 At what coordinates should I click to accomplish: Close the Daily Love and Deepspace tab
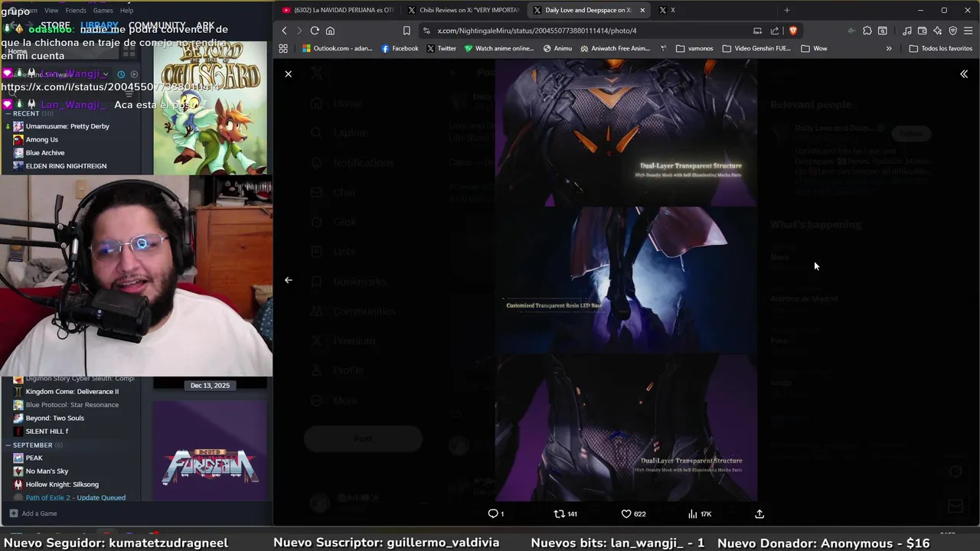pyautogui.click(x=642, y=10)
